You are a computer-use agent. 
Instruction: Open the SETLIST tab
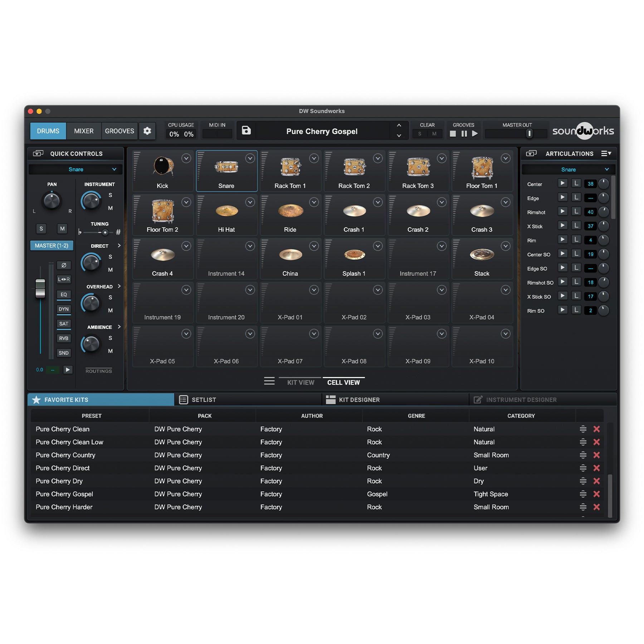point(248,400)
